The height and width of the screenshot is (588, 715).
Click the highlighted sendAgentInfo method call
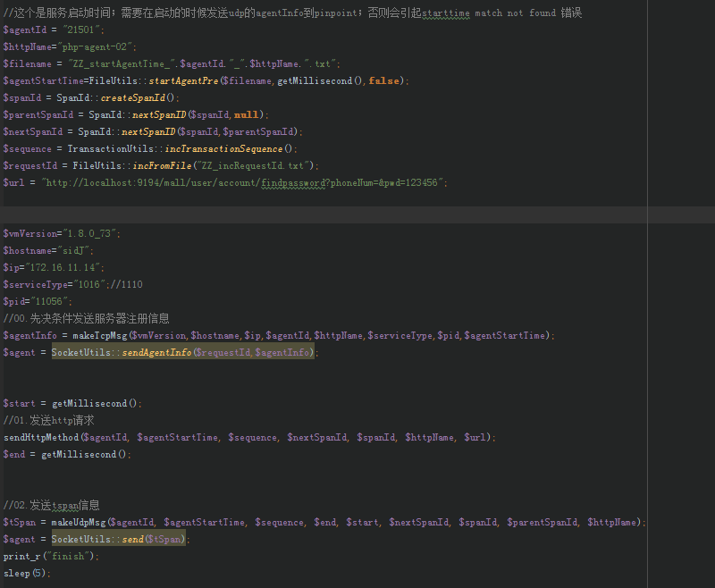click(156, 352)
